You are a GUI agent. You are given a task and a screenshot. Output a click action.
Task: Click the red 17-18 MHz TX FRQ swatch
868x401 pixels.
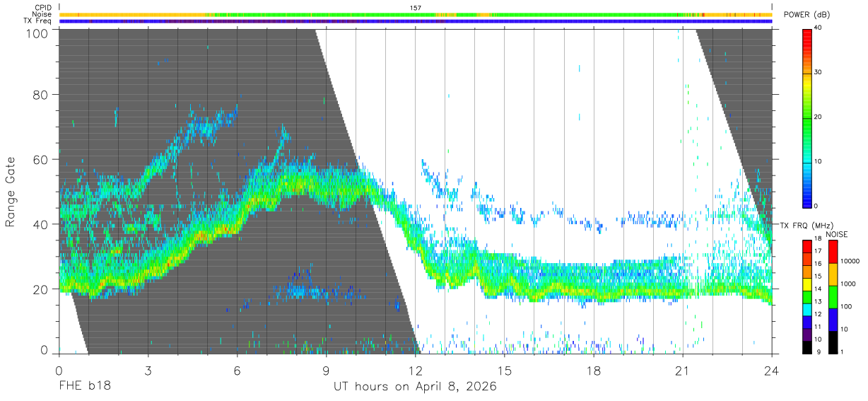[x=808, y=246]
